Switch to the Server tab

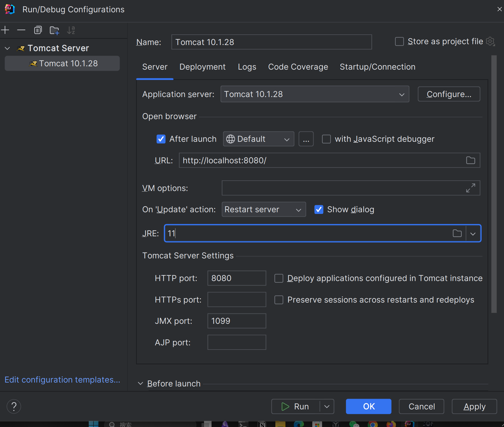155,67
